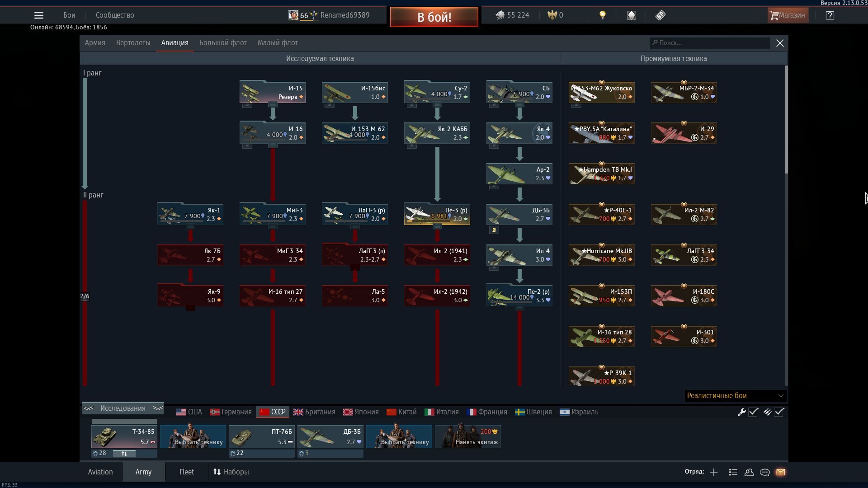
Task: Click the research tree vertical scrollbar
Action: (x=787, y=120)
